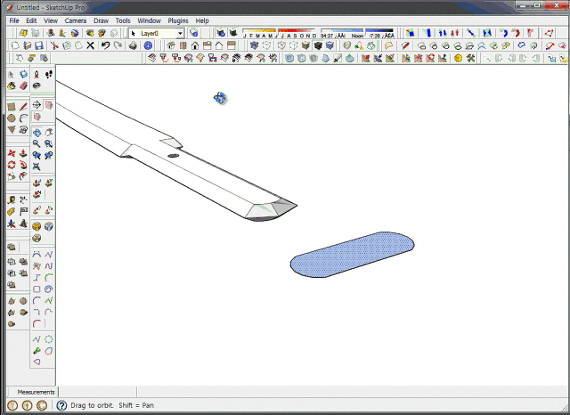Click the Cut scissors icon
Image resolution: width=570 pixels, height=415 pixels.
click(x=55, y=45)
